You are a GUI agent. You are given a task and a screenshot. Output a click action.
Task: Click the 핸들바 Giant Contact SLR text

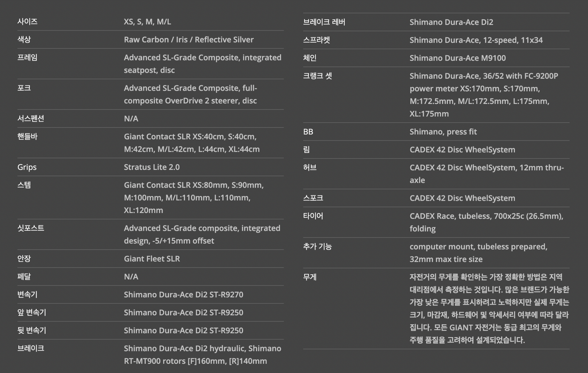click(x=192, y=143)
